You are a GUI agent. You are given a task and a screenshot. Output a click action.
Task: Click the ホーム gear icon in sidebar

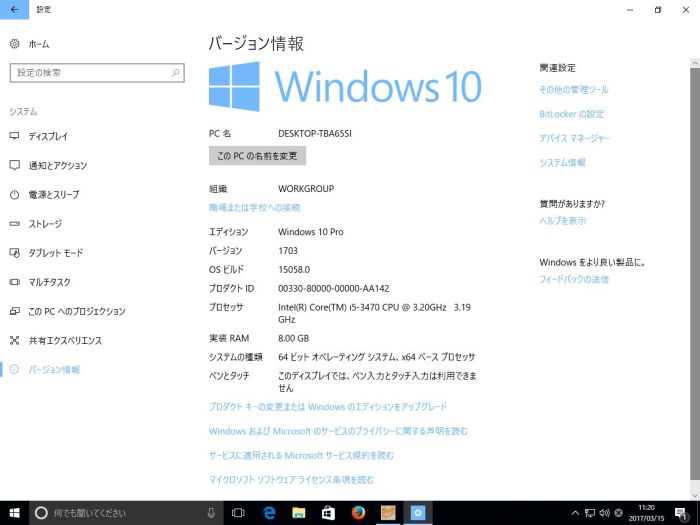(14, 44)
